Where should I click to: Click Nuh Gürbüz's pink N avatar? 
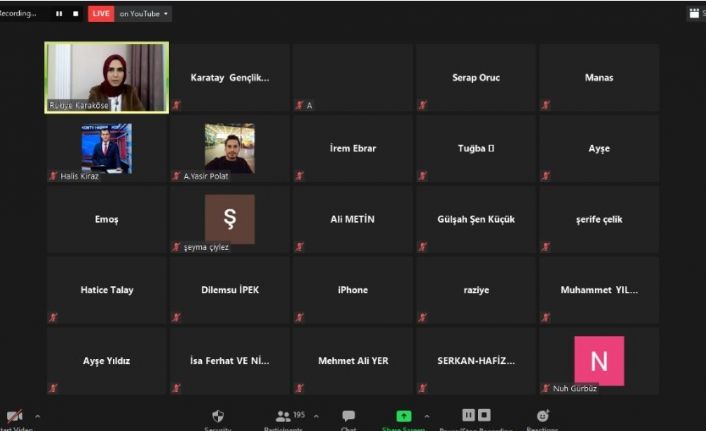pyautogui.click(x=599, y=361)
